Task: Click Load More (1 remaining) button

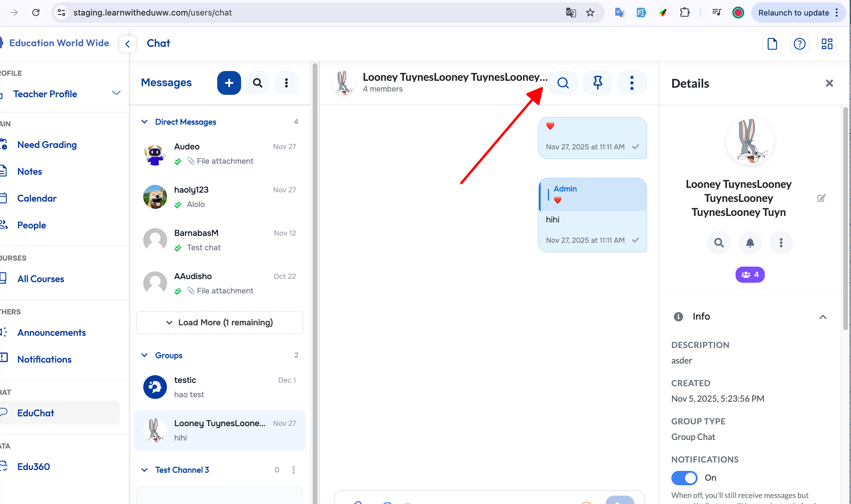Action: (x=219, y=322)
